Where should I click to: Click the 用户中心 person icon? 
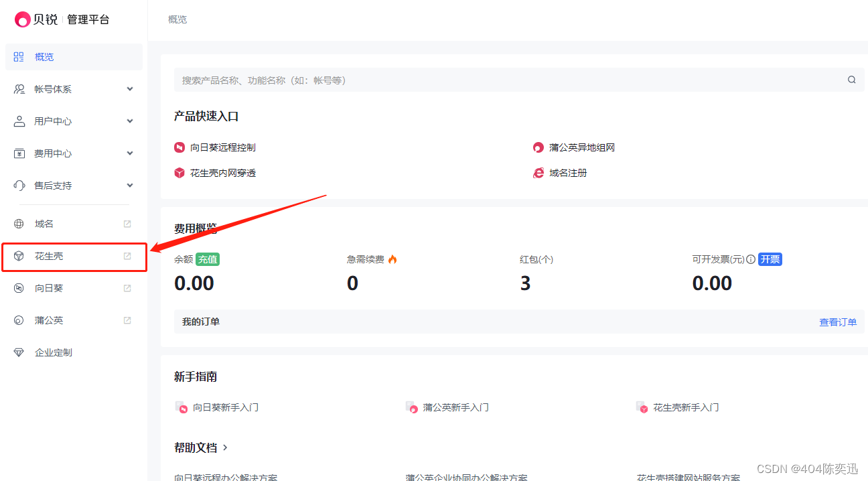[x=19, y=121]
